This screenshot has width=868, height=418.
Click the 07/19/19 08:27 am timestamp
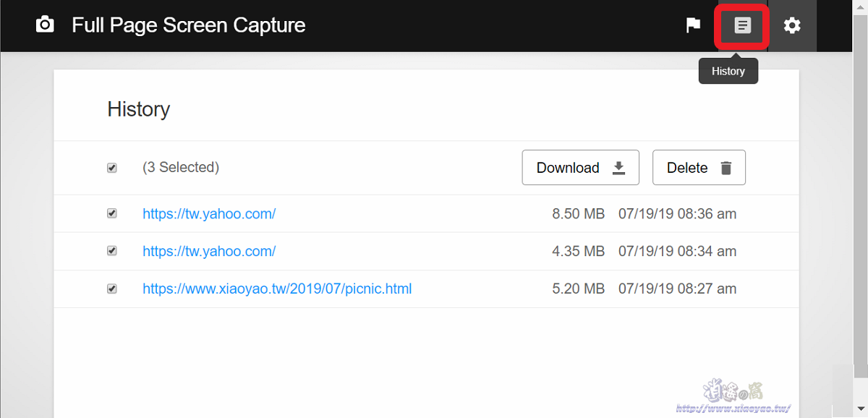[x=677, y=289]
